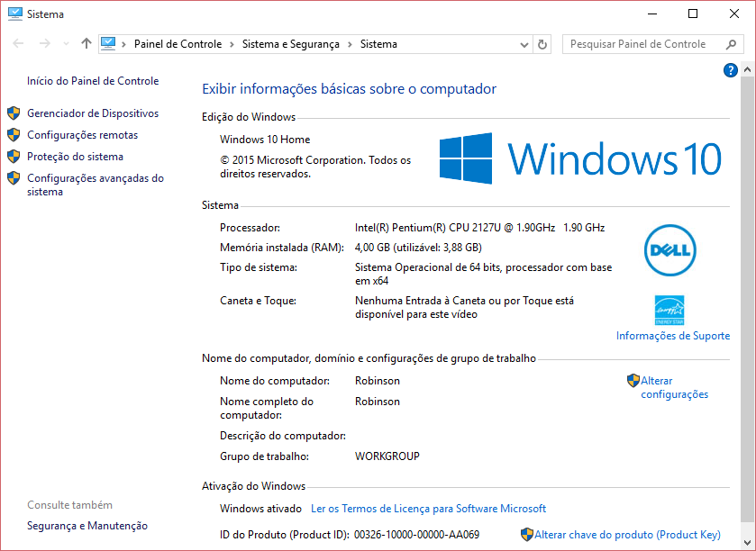This screenshot has width=756, height=551.
Task: Click Alterar chave do produto link
Action: click(627, 535)
